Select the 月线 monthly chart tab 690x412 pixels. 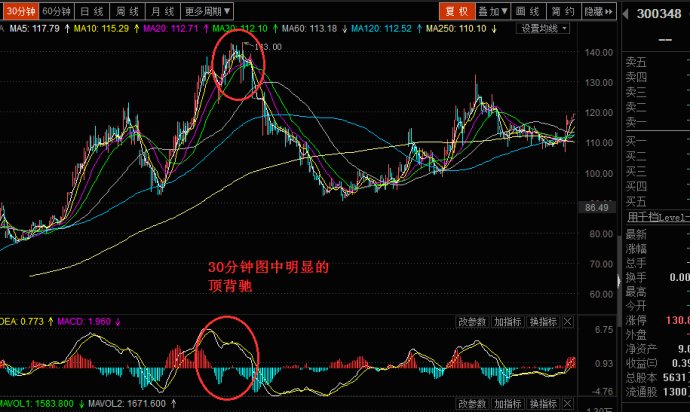coord(163,11)
